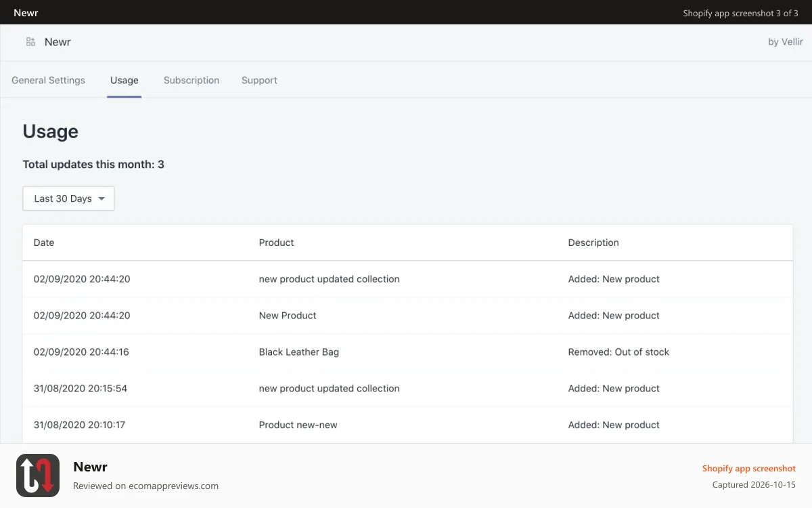Click the Shopify app screenshot link in footer

[749, 469]
